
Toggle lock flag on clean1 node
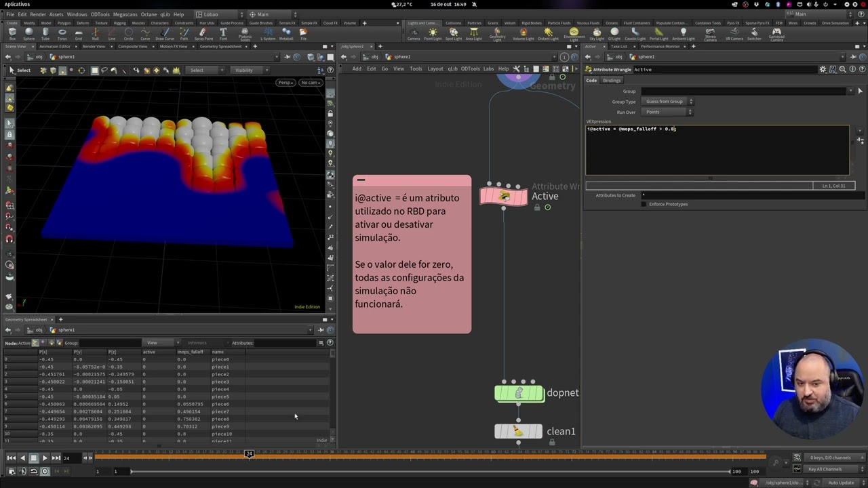(552, 443)
